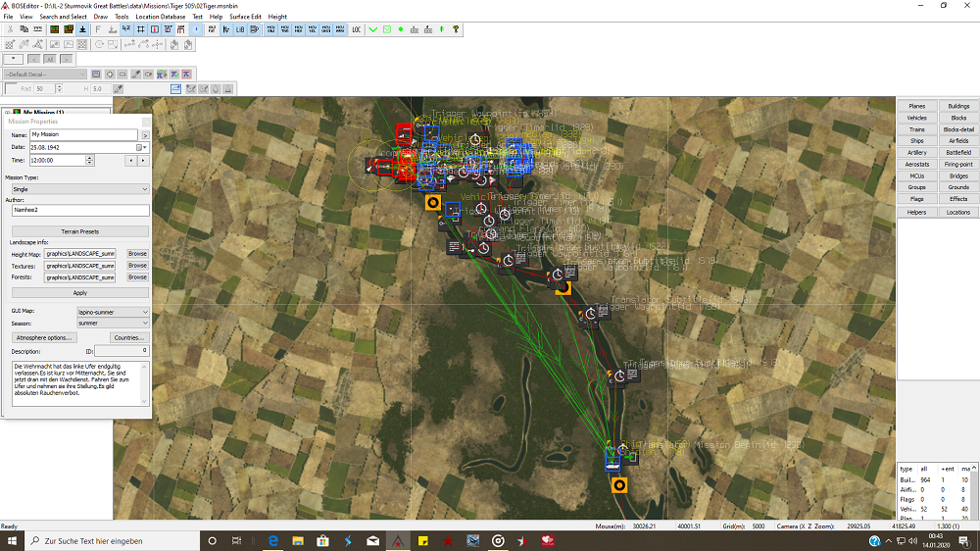Screen dimensions: 980x551
Task: Click the 'All' button in the navigation toolbar
Action: (50, 59)
